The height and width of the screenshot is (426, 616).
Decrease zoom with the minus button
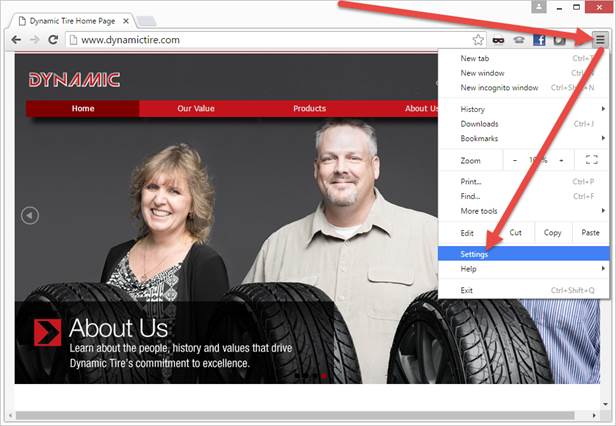point(515,160)
